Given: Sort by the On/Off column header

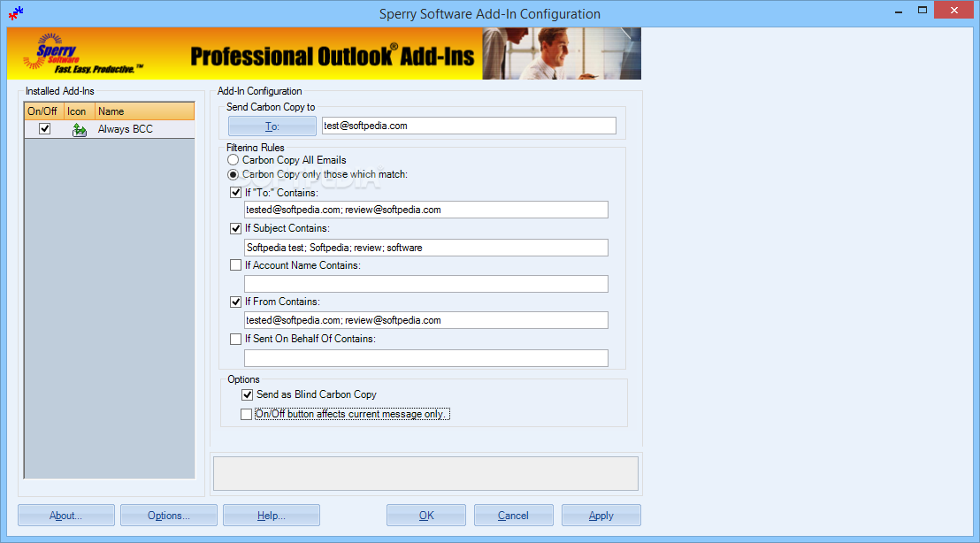Looking at the screenshot, I should click(x=44, y=111).
